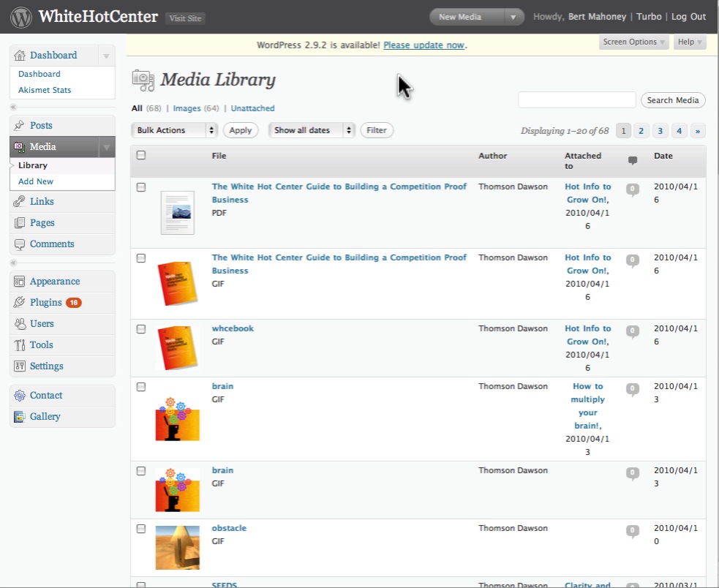The height and width of the screenshot is (588, 719).
Task: Open Akismet Stats submenu item
Action: pyautogui.click(x=45, y=91)
